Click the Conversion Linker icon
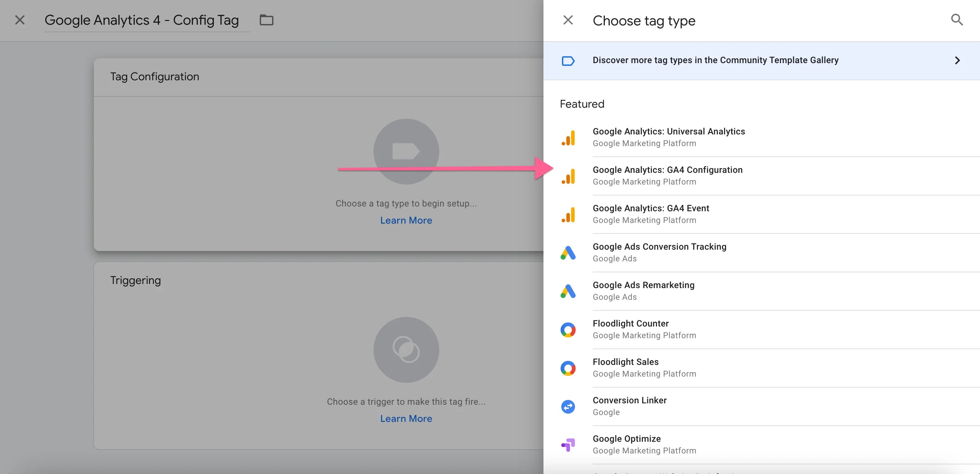Viewport: 980px width, 474px height. [x=568, y=406]
